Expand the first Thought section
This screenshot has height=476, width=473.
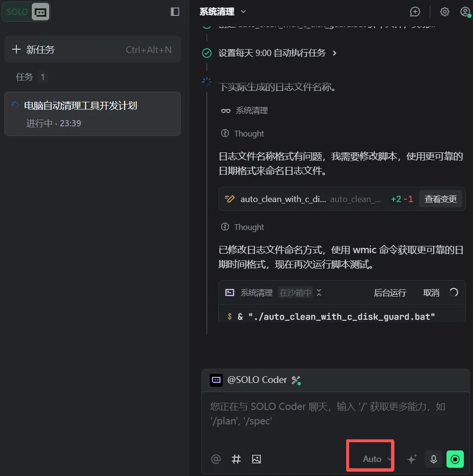pyautogui.click(x=243, y=134)
